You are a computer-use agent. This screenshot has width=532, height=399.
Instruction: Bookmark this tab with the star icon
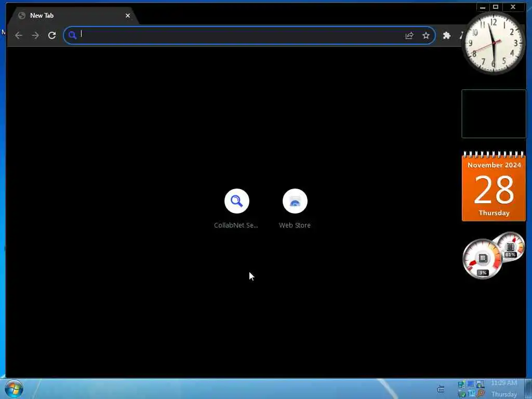coord(426,36)
